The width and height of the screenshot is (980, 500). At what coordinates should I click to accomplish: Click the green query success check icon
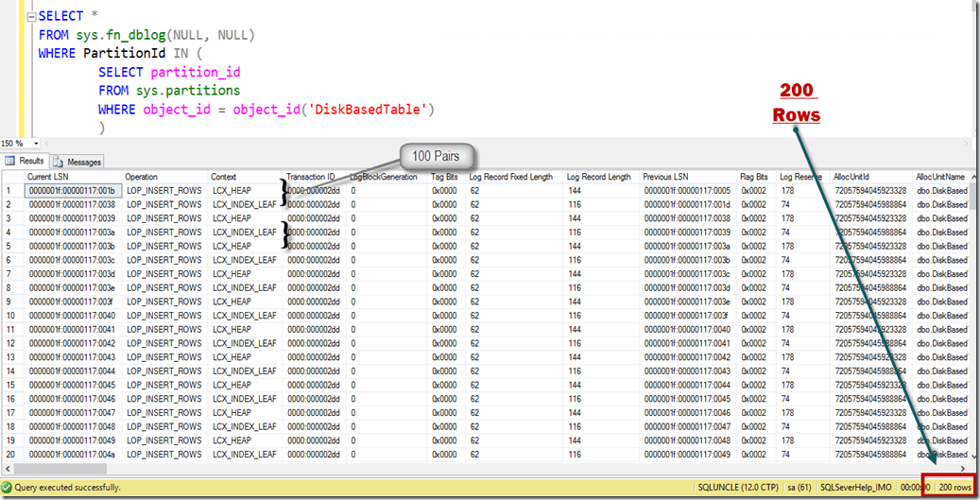pos(8,487)
